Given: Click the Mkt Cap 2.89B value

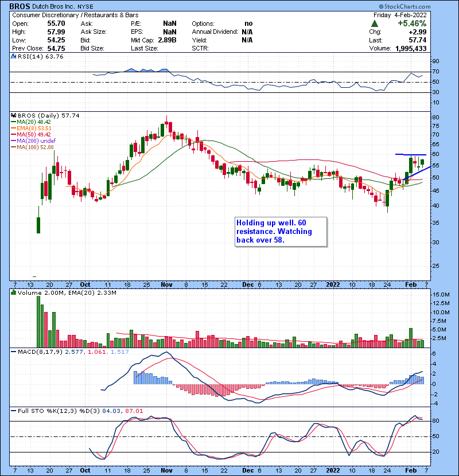Looking at the screenshot, I should [x=167, y=40].
